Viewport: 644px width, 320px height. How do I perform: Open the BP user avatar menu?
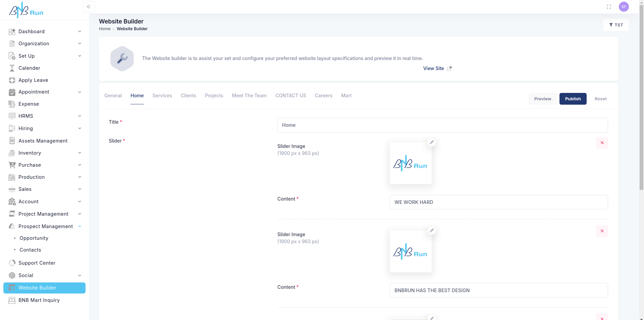pos(624,7)
